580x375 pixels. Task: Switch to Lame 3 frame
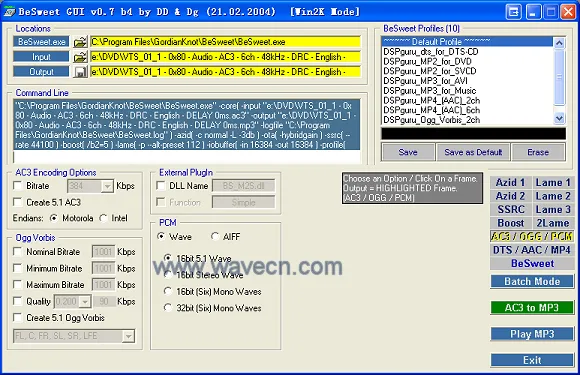[x=553, y=210]
